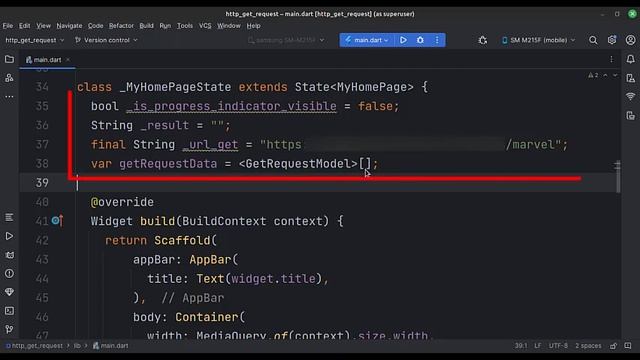Viewport: 640px width, 360px height.
Task: Click the Scaffold call on line 42
Action: click(x=182, y=240)
